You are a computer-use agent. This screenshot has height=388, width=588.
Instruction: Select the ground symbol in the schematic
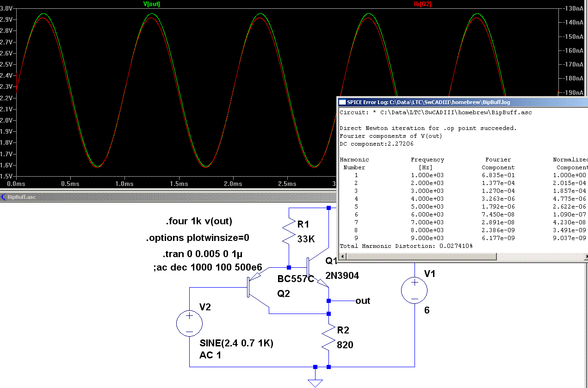pos(315,382)
